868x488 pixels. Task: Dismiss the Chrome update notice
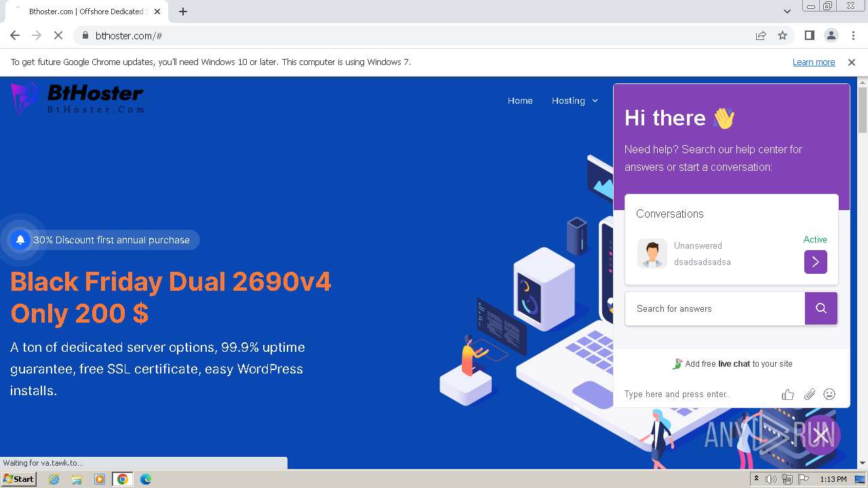coord(852,62)
